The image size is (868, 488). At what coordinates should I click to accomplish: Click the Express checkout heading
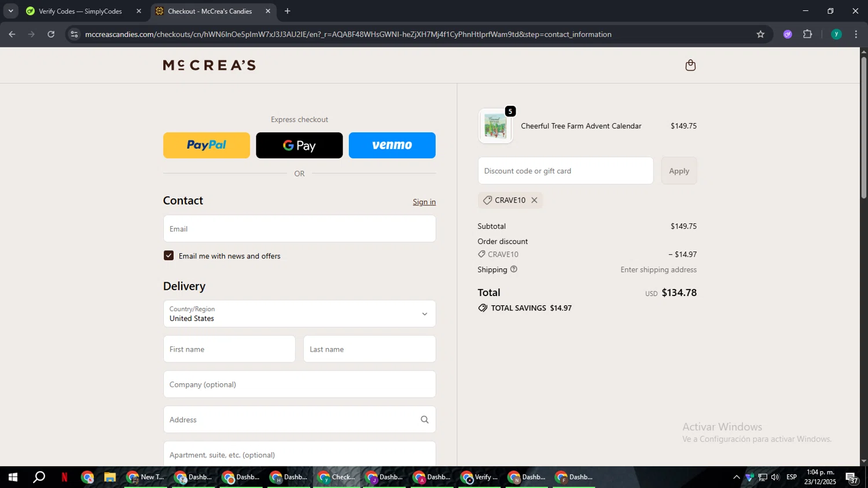299,120
